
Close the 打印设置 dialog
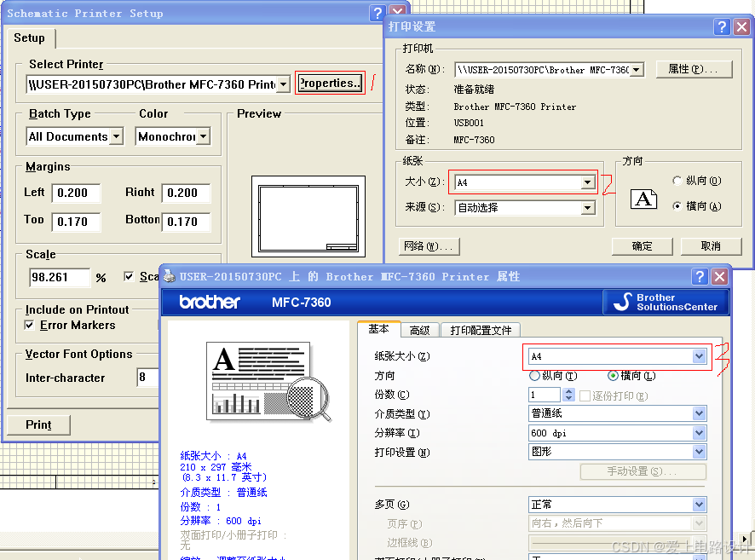point(741,26)
